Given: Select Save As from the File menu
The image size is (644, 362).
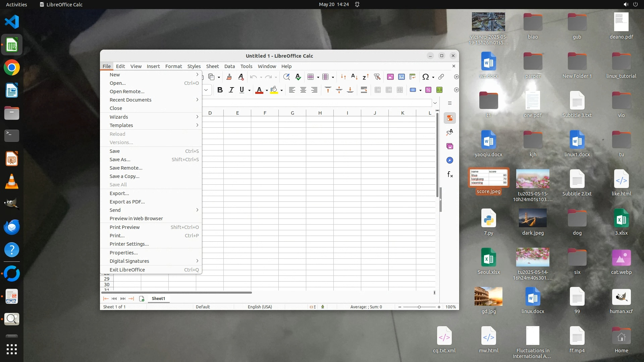Looking at the screenshot, I should click(120, 160).
